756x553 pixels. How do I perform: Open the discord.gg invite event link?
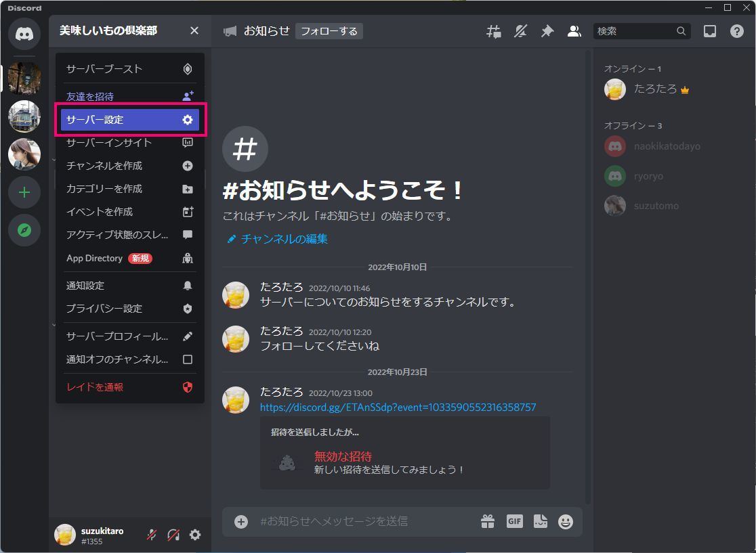398,407
